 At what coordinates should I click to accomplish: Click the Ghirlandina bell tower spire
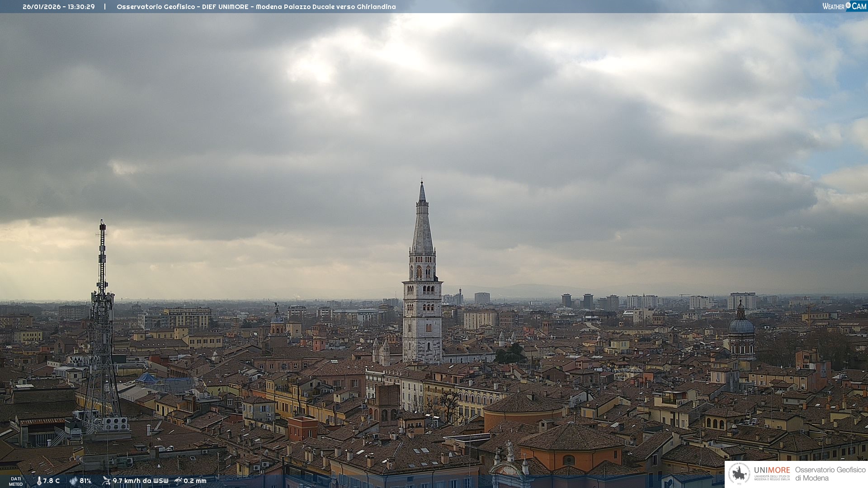[422, 226]
